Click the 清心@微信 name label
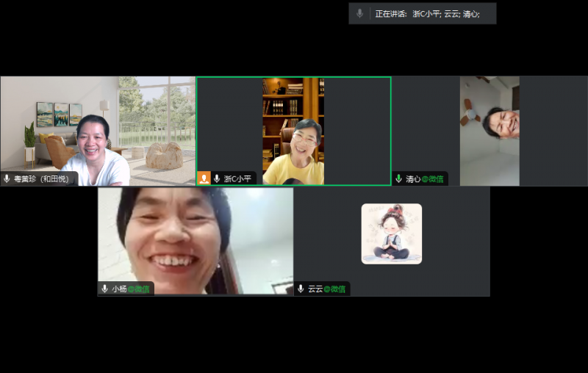 coord(425,178)
